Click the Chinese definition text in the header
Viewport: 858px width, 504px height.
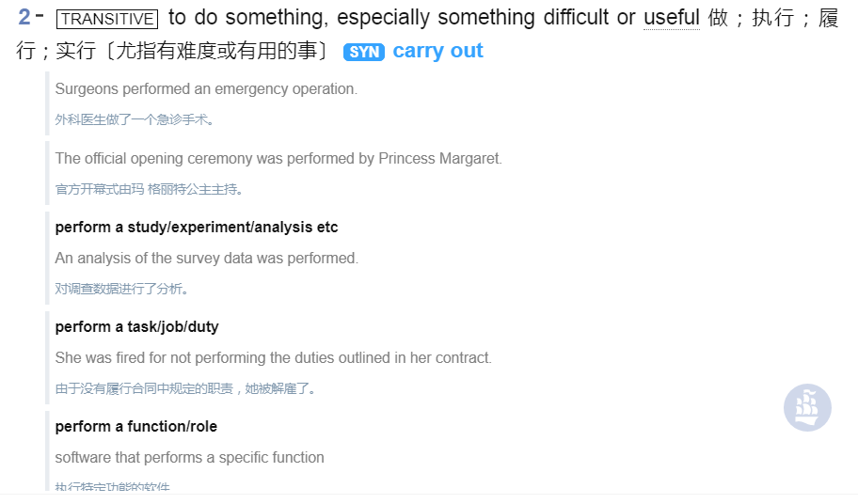coord(173,51)
